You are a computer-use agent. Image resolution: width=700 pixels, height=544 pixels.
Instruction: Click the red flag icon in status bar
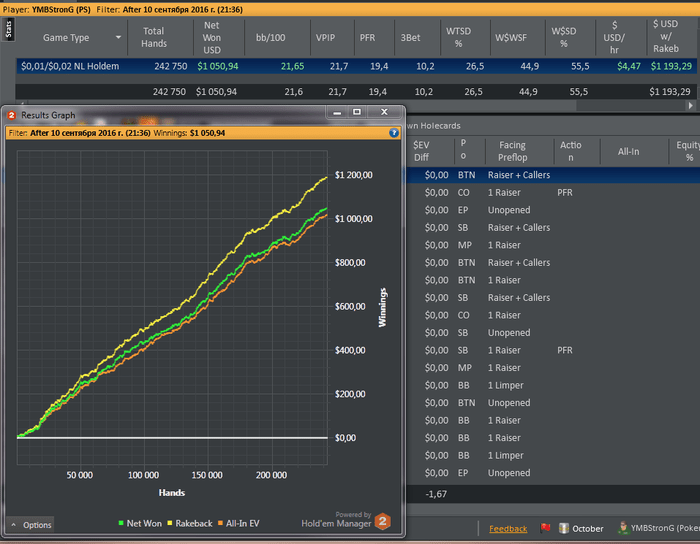coord(545,528)
